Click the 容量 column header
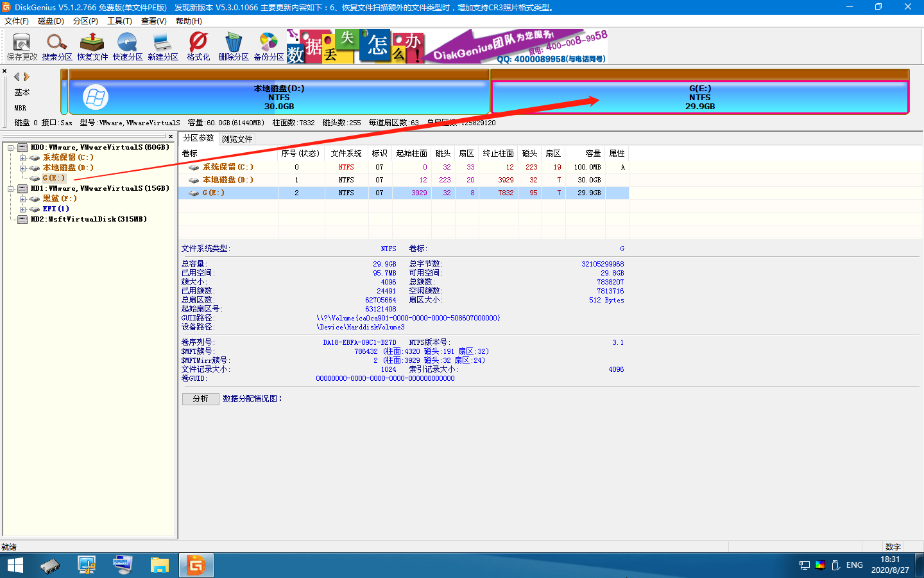 click(586, 153)
